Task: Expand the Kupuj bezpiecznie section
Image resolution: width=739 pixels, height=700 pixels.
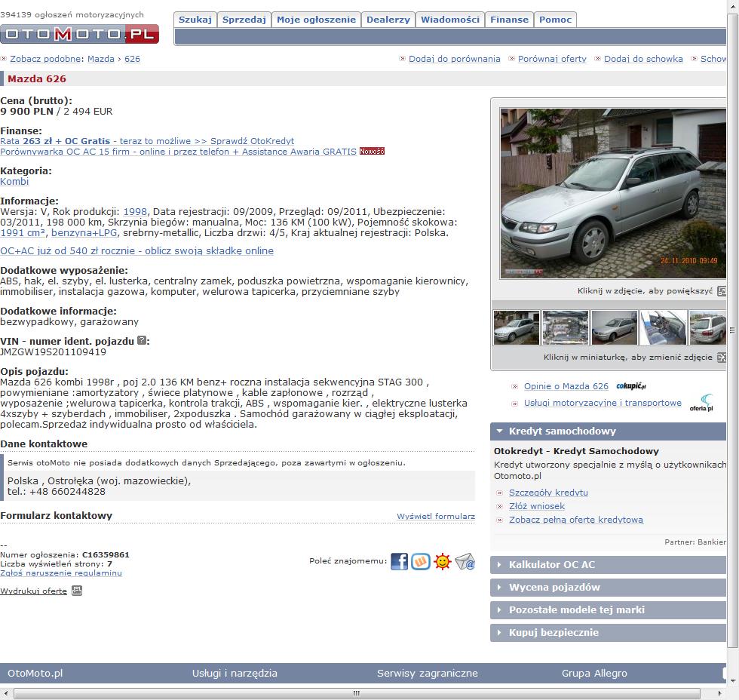Action: click(x=608, y=633)
